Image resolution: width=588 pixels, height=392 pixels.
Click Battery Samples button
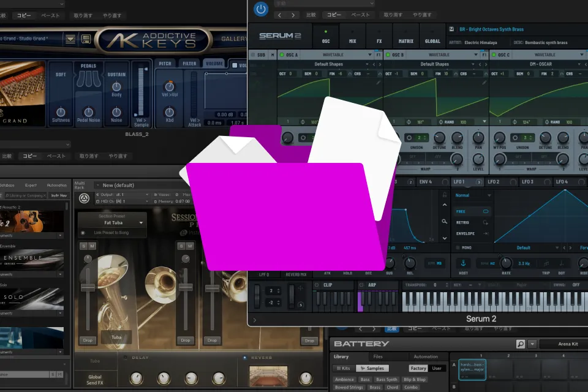(x=372, y=368)
